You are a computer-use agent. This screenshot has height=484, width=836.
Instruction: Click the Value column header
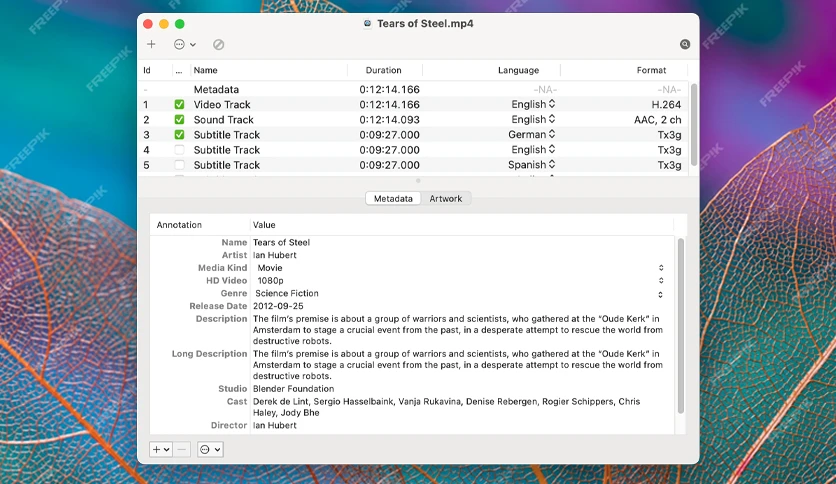click(x=264, y=225)
